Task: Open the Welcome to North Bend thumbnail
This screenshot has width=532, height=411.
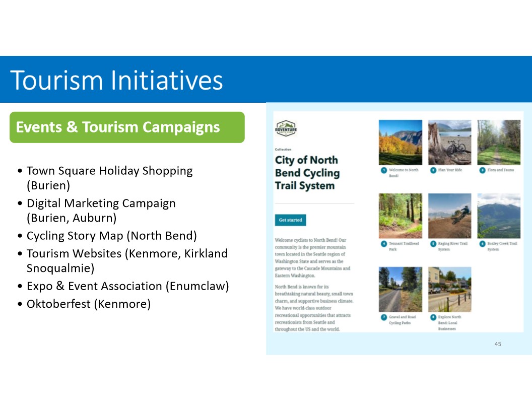Action: point(400,142)
